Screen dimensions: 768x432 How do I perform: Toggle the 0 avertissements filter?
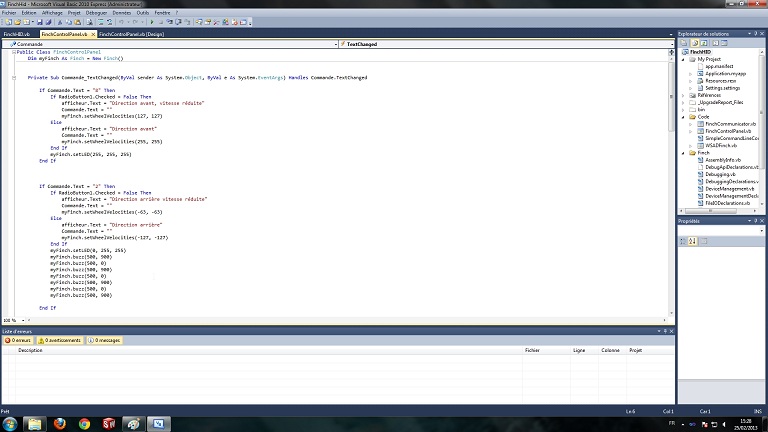pyautogui.click(x=60, y=340)
